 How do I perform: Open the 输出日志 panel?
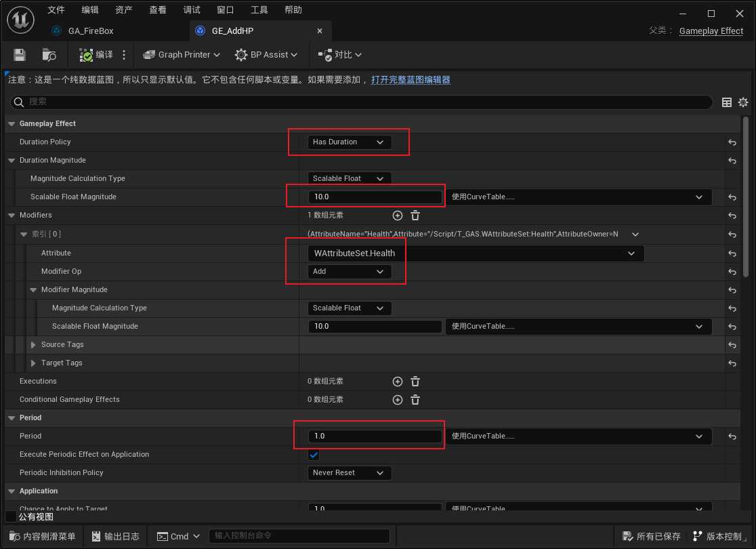pyautogui.click(x=115, y=536)
